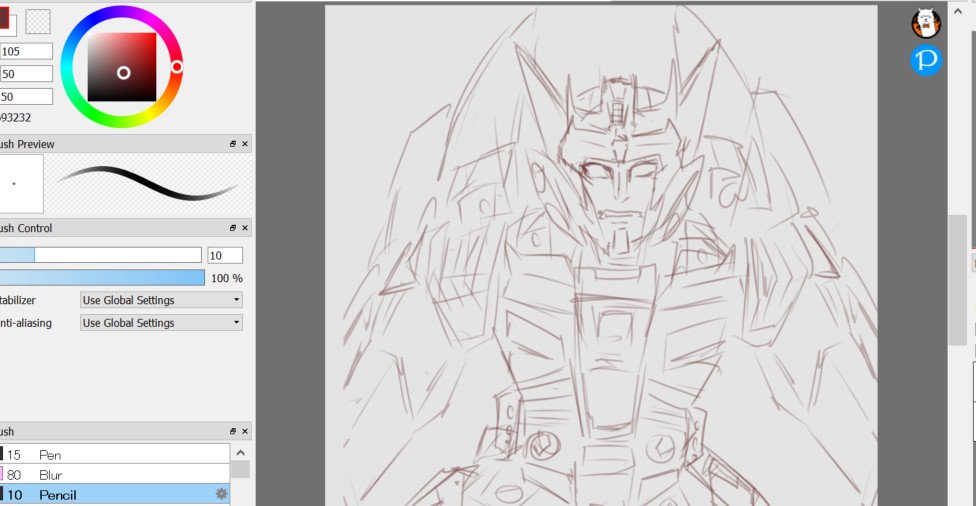Close the Brush Control panel

(245, 228)
